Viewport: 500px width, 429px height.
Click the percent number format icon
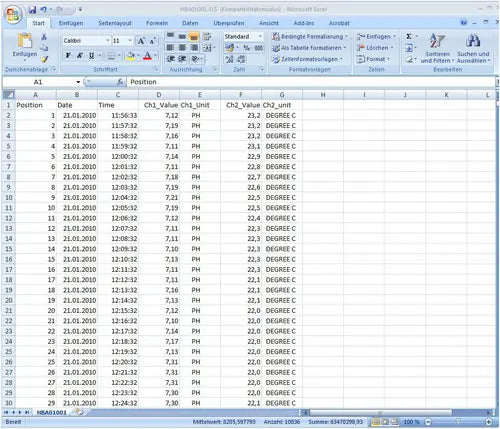pyautogui.click(x=247, y=48)
